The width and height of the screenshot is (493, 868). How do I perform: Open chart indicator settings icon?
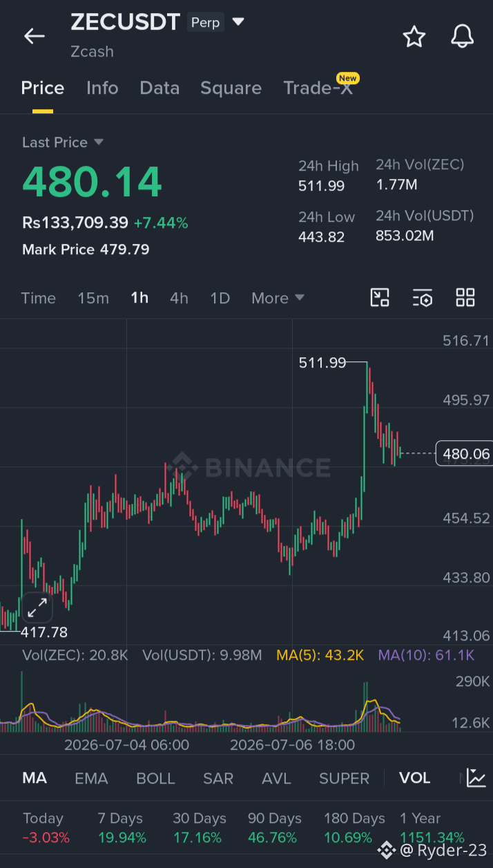[423, 298]
